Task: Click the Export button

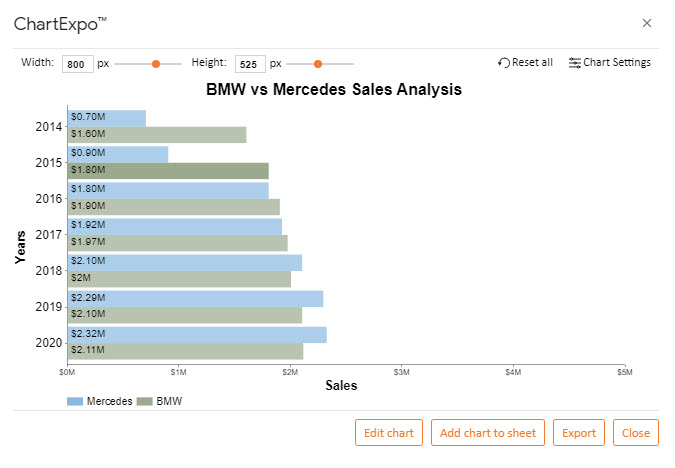Action: [579, 433]
